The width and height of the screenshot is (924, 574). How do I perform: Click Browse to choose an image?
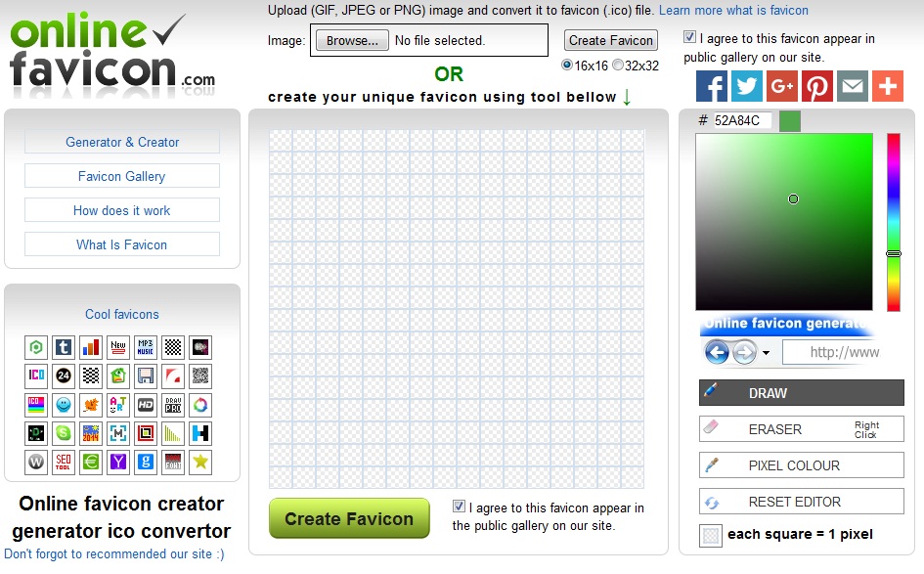(352, 41)
